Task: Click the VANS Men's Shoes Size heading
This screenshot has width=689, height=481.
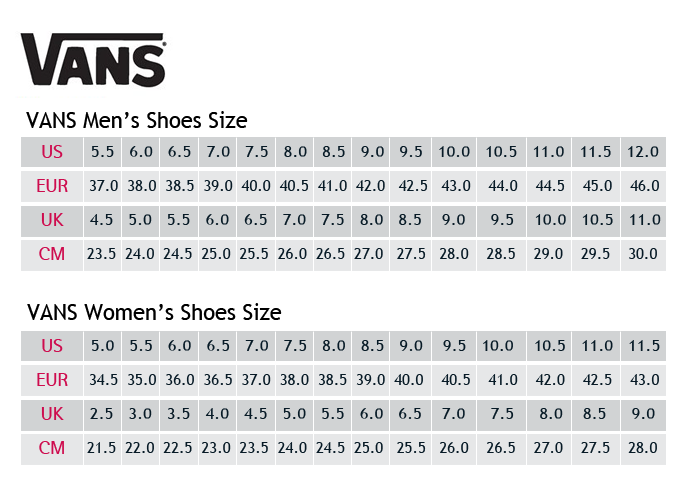Action: tap(136, 121)
